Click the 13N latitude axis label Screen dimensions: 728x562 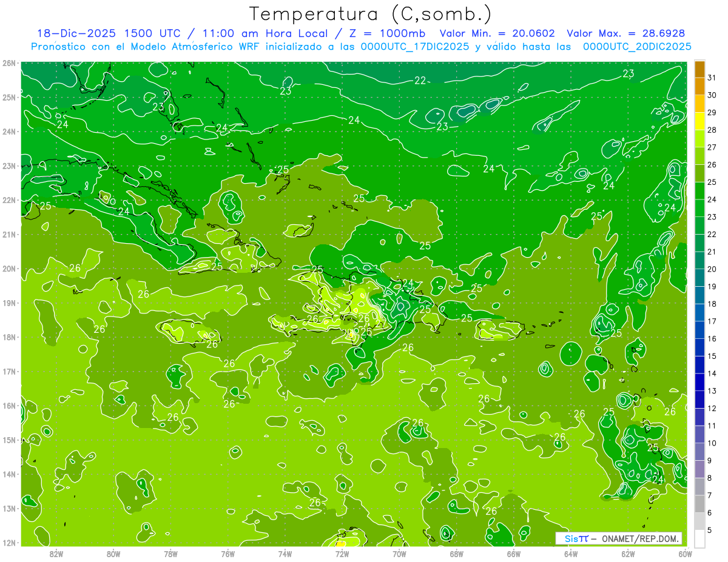(9, 508)
